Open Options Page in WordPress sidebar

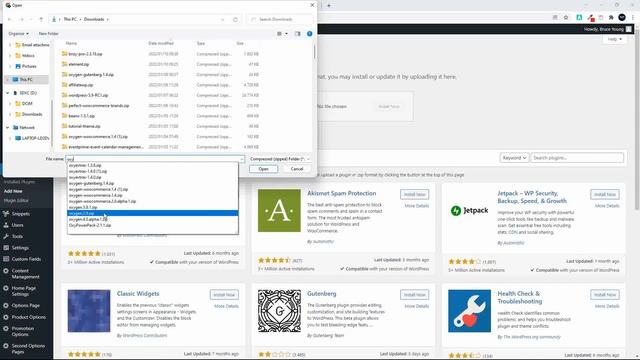(26, 305)
